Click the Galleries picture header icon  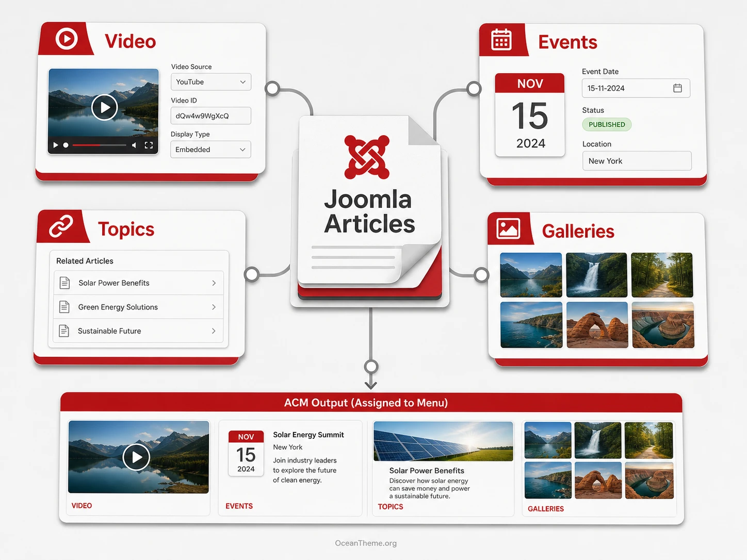(x=508, y=228)
